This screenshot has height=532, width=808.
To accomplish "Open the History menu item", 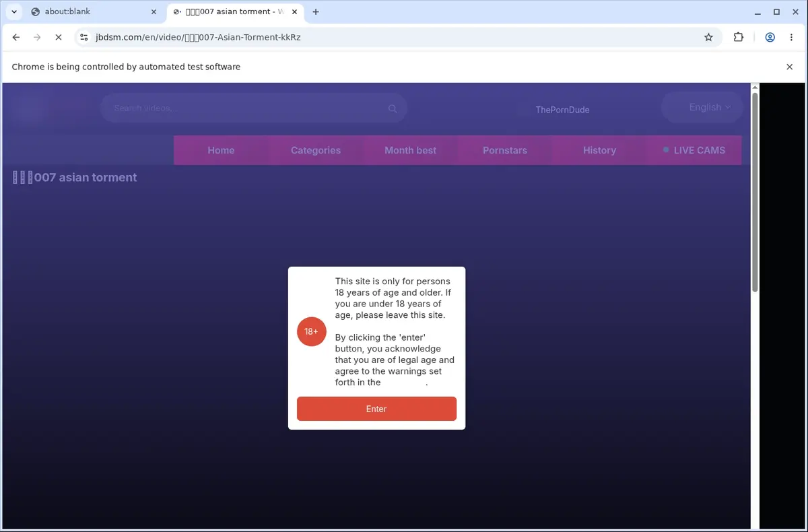I will click(x=599, y=150).
